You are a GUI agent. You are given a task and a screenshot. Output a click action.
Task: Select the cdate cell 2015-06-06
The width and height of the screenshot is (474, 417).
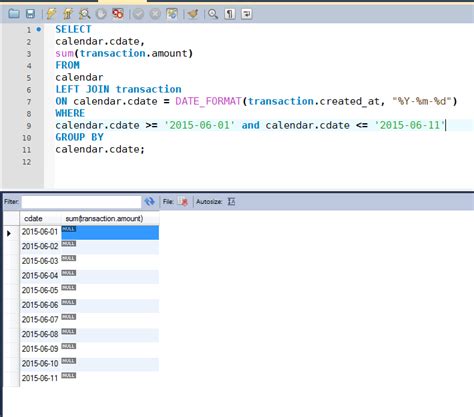tap(40, 305)
